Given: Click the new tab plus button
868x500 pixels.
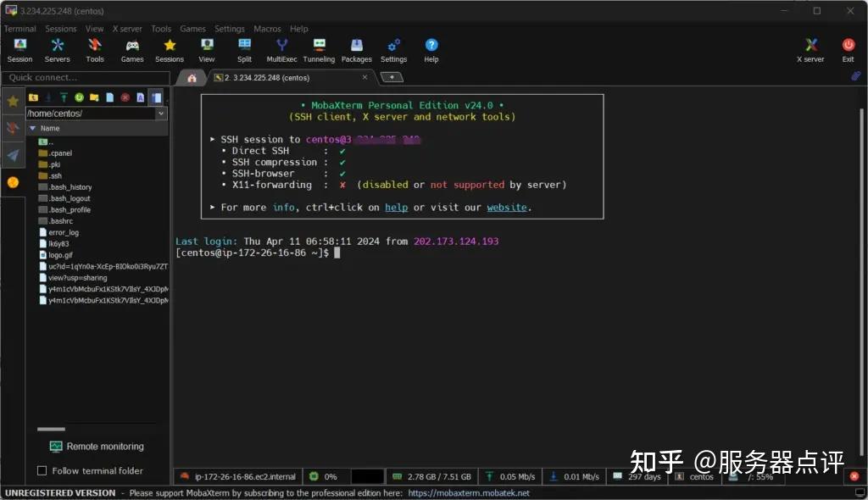Looking at the screenshot, I should pyautogui.click(x=392, y=77).
